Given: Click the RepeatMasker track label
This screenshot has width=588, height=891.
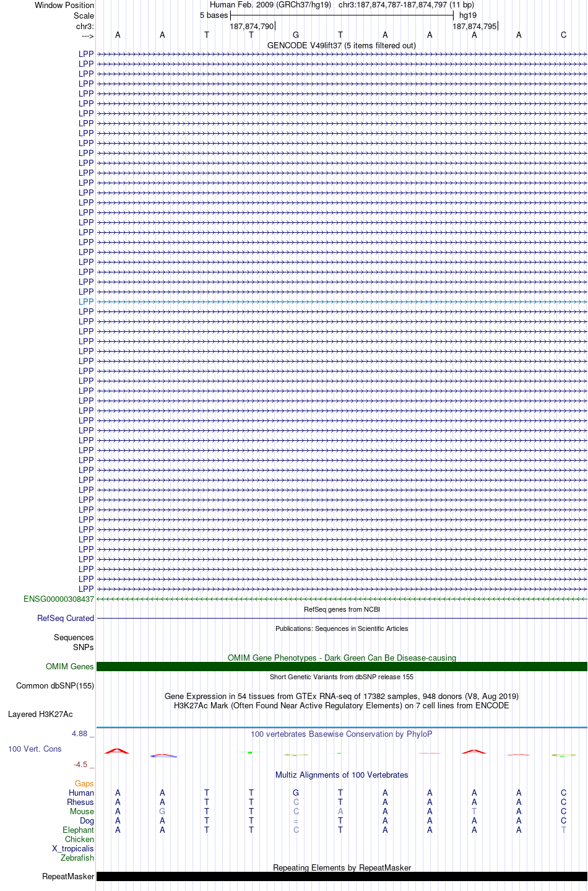Looking at the screenshot, I should [68, 876].
